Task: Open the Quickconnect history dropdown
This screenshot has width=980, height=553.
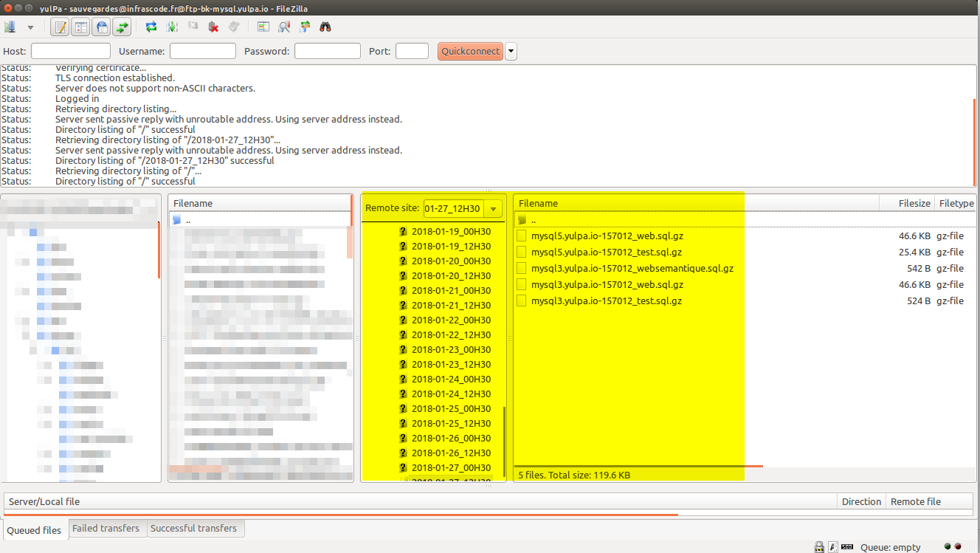Action: click(511, 51)
